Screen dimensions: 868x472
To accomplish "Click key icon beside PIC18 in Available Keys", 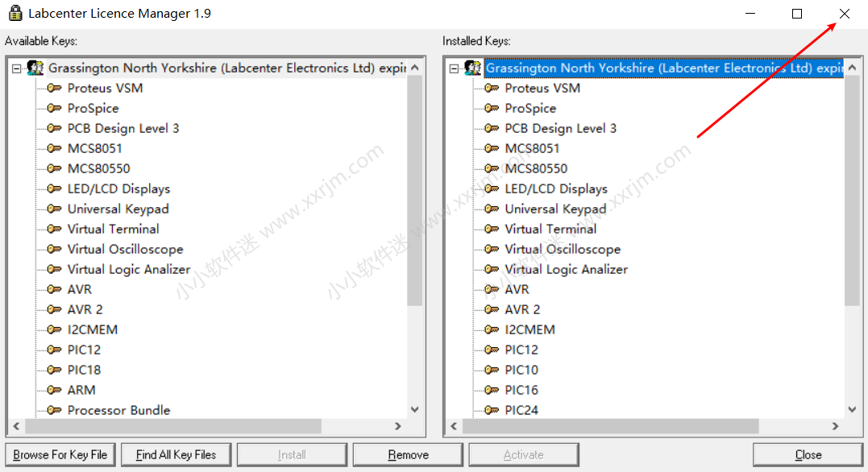I will tap(54, 370).
